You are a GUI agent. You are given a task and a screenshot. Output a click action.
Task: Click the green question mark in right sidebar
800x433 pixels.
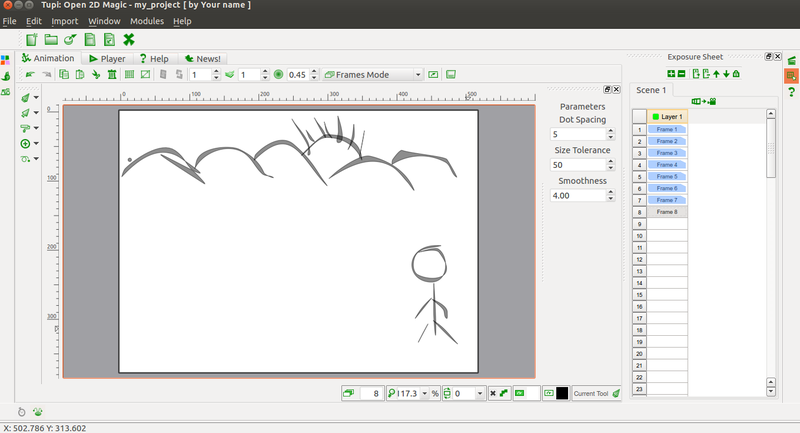(791, 92)
